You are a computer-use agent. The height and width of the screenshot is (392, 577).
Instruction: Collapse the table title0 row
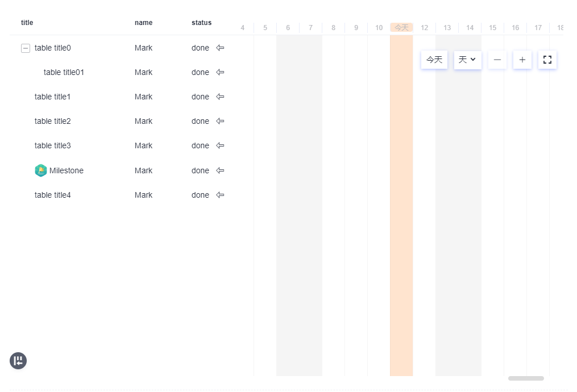[x=26, y=48]
